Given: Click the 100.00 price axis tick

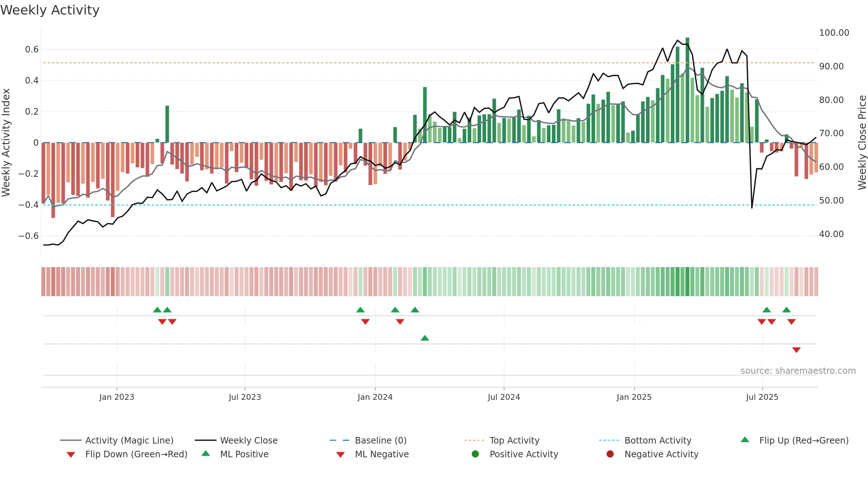Looking at the screenshot, I should 834,33.
